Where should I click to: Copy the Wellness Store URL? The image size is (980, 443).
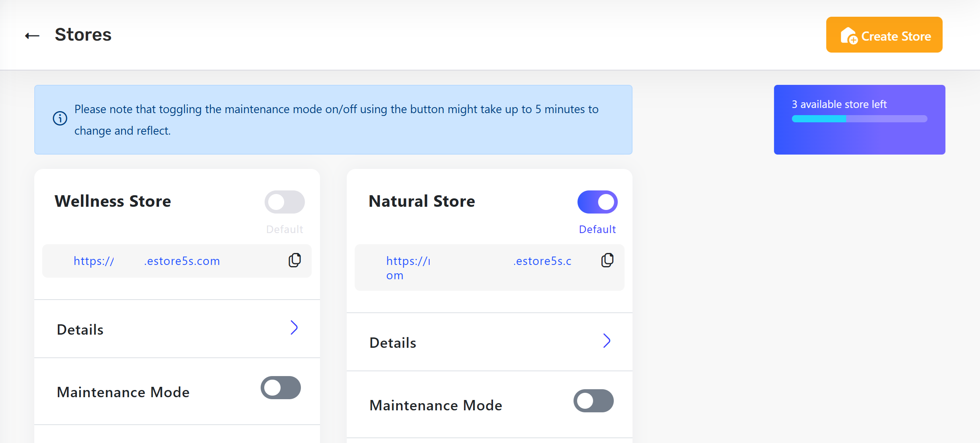click(295, 260)
